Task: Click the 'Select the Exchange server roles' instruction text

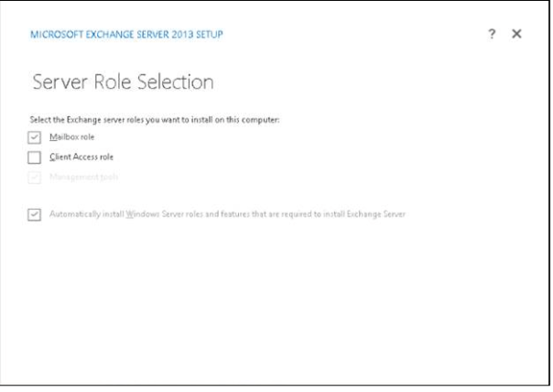Action: (x=155, y=121)
